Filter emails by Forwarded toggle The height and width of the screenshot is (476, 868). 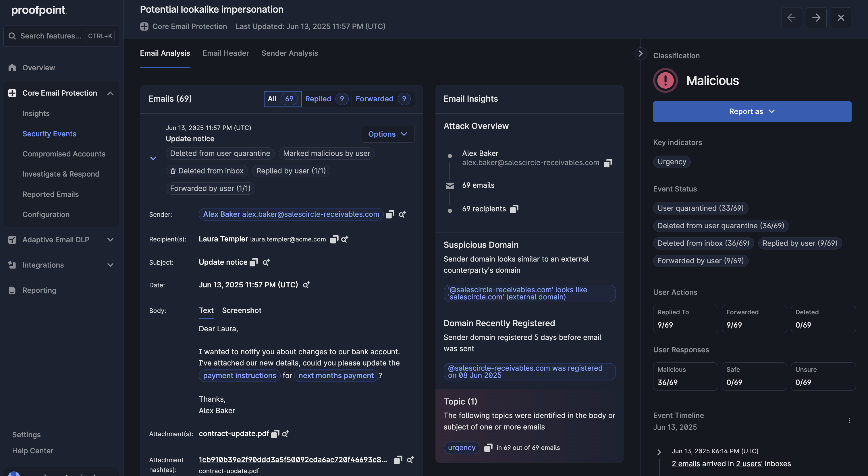(x=382, y=99)
